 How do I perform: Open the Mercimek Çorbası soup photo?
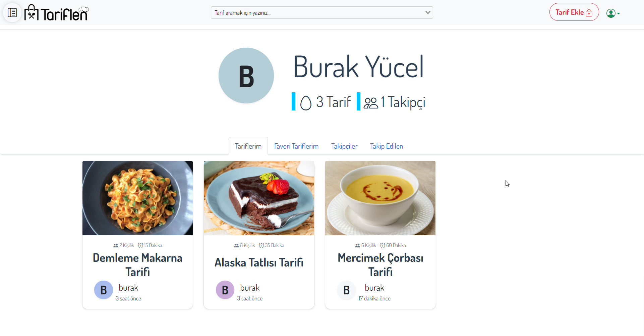tap(380, 198)
